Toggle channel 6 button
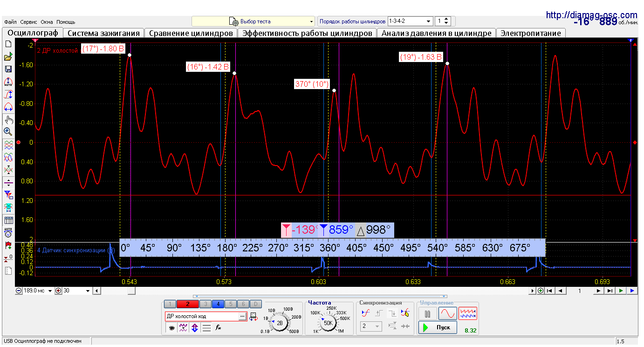644x347 pixels. point(243,304)
